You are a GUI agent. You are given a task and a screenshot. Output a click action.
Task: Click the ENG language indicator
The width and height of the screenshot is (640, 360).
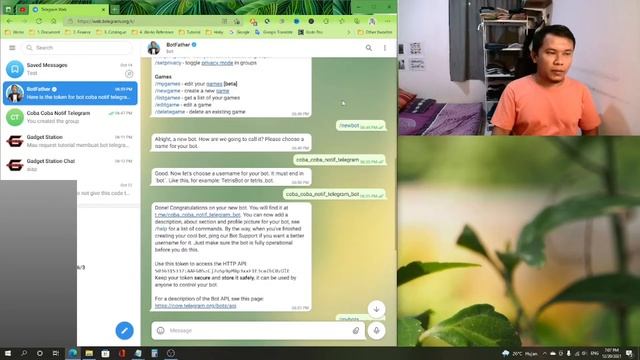[595, 353]
